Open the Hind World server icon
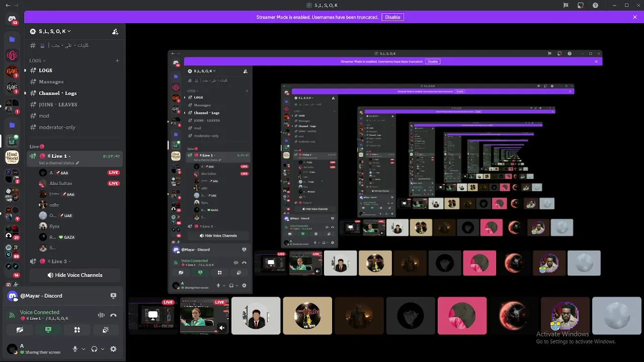 12,157
